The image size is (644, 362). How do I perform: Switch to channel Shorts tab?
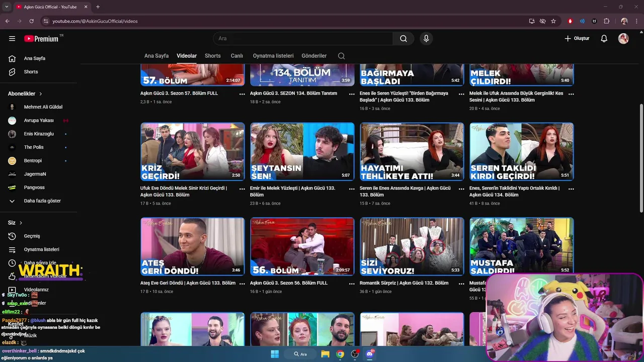coord(213,56)
